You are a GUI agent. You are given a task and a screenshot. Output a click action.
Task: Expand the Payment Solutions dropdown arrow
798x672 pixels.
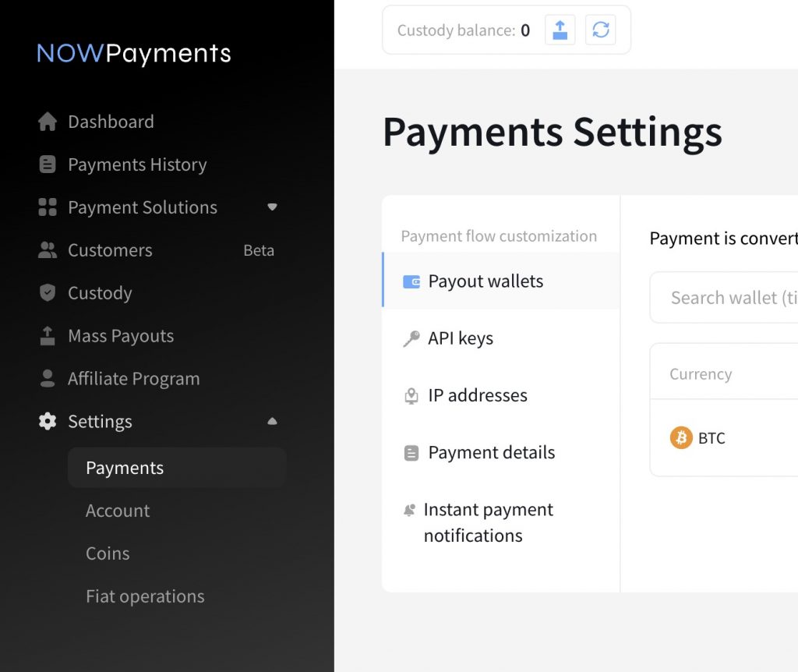(x=272, y=207)
